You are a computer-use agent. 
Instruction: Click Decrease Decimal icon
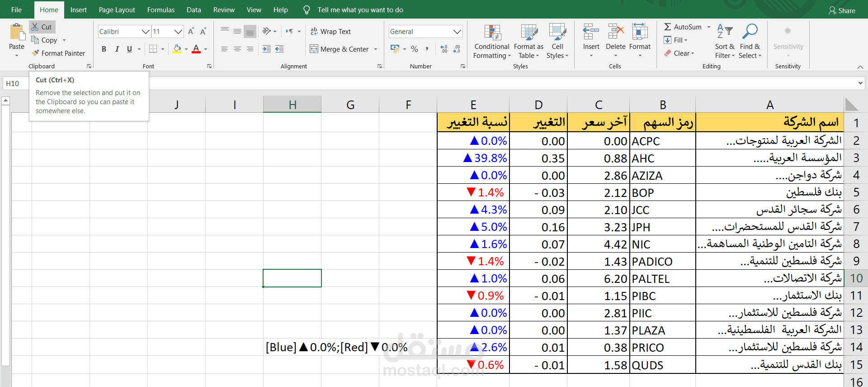click(457, 49)
